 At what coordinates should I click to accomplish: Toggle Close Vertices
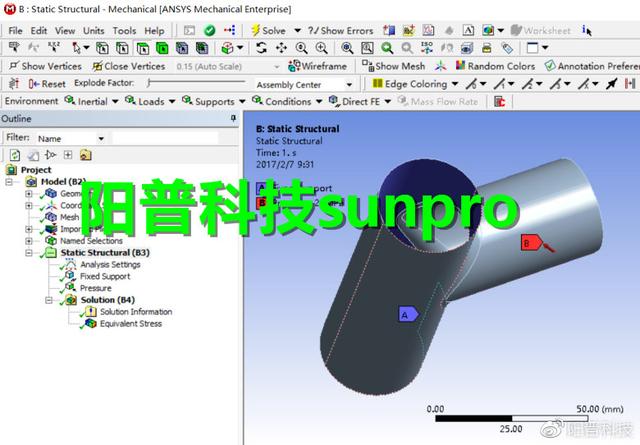[129, 66]
